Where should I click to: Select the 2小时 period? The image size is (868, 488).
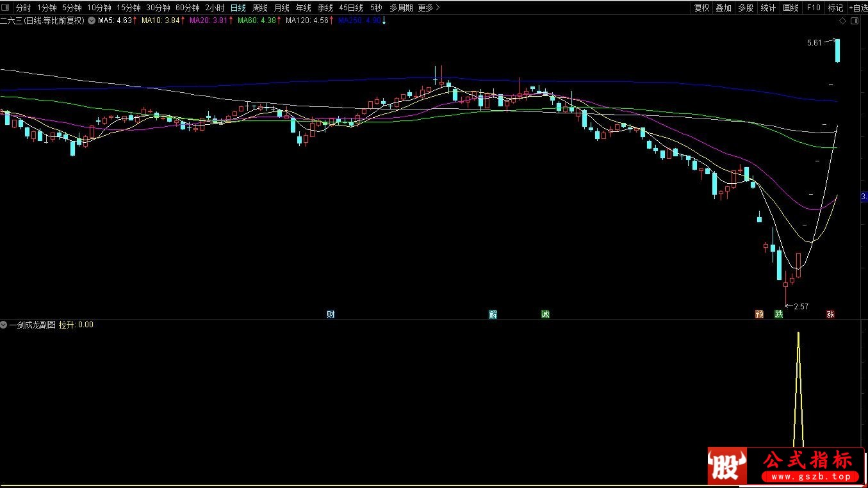[x=215, y=8]
